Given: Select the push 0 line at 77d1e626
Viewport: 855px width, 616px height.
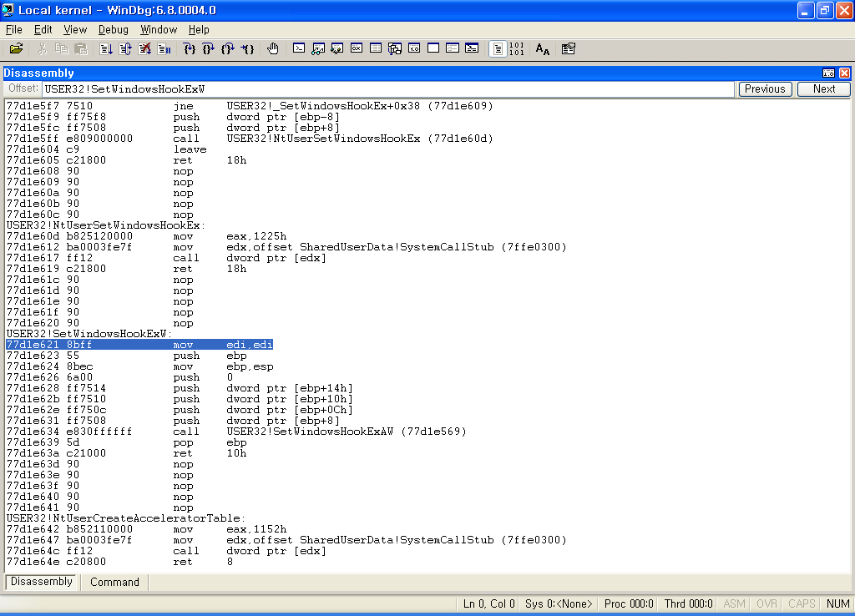Looking at the screenshot, I should tap(120, 377).
